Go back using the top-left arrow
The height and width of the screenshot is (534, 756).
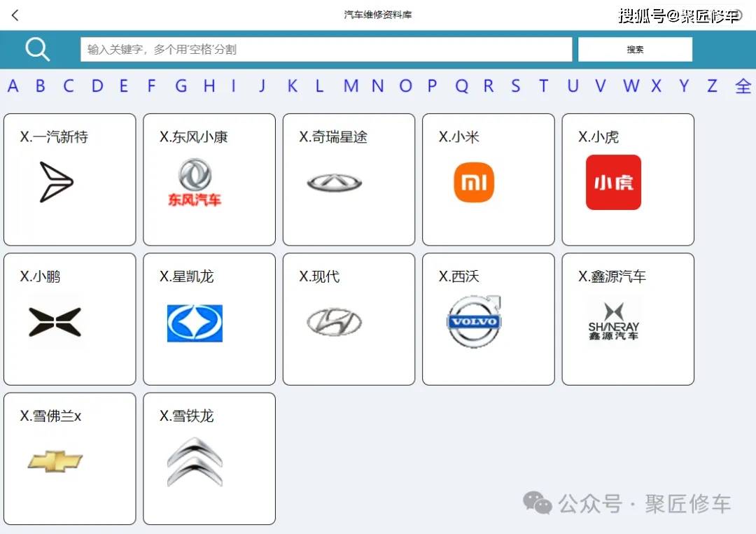(x=15, y=15)
